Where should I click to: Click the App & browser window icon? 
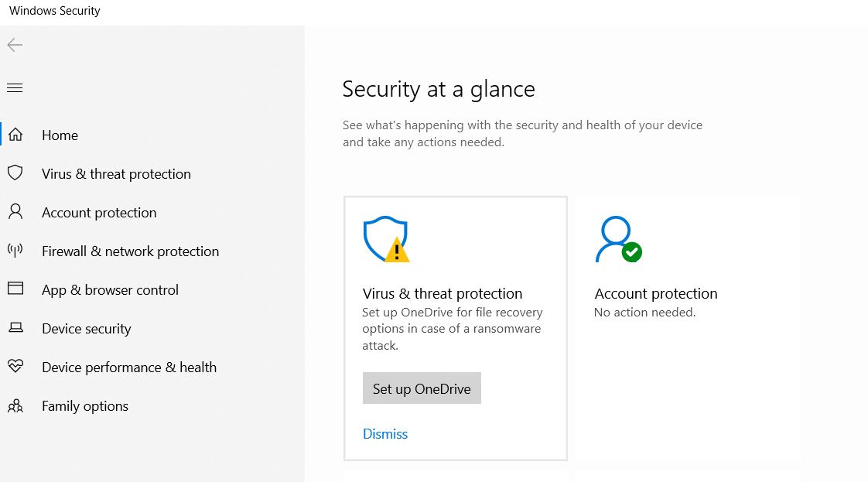point(15,289)
